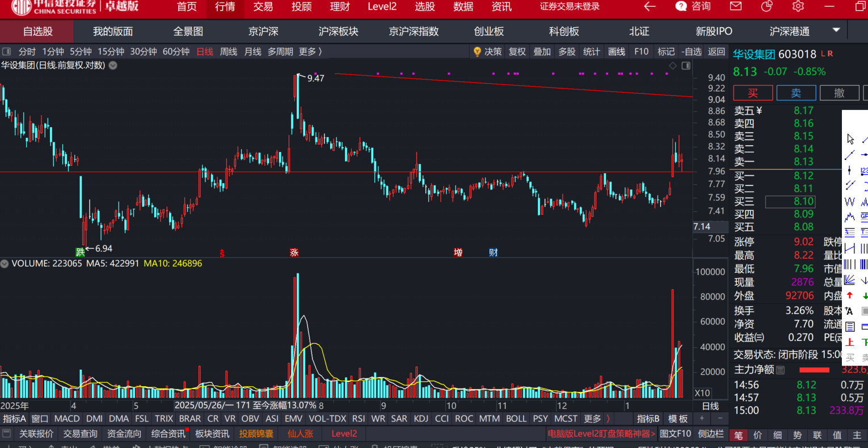868x448 pixels.
Task: Open the 指标A selector
Action: (14, 419)
